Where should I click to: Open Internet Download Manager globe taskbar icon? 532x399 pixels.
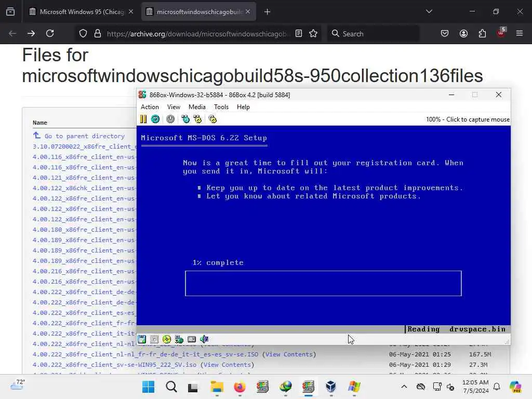285,387
